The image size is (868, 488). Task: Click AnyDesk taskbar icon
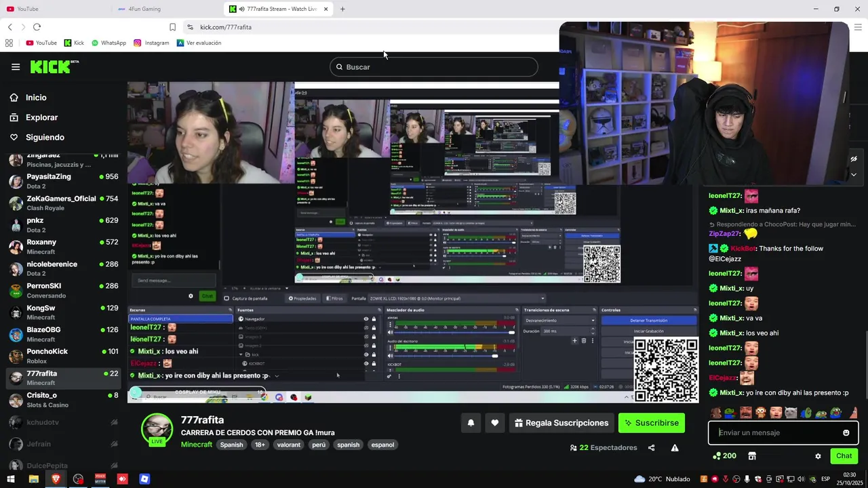[122, 479]
